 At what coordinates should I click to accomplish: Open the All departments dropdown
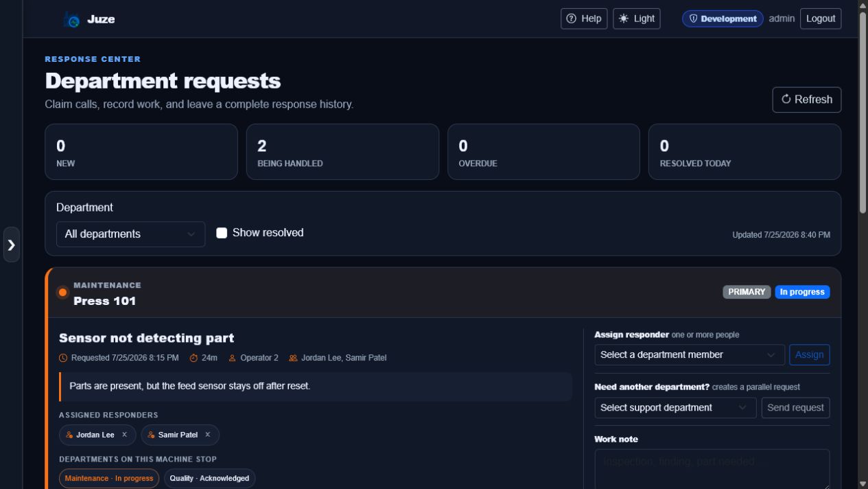[x=130, y=234]
